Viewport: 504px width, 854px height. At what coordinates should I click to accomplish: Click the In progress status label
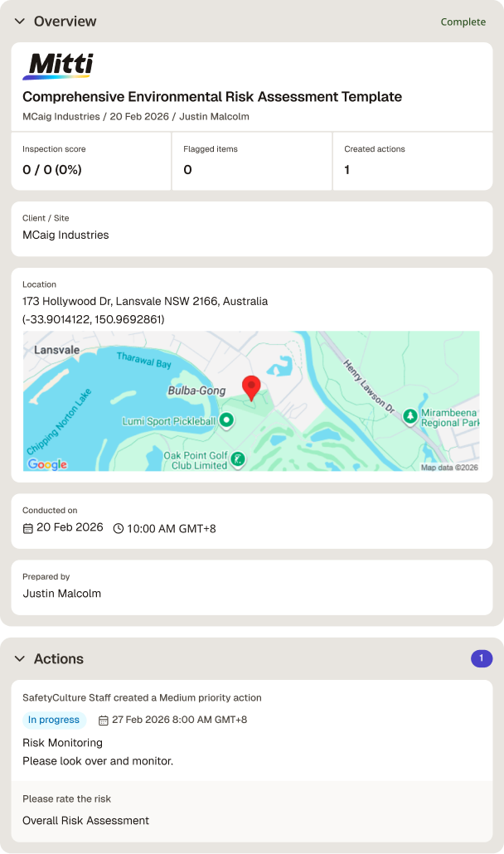54,720
